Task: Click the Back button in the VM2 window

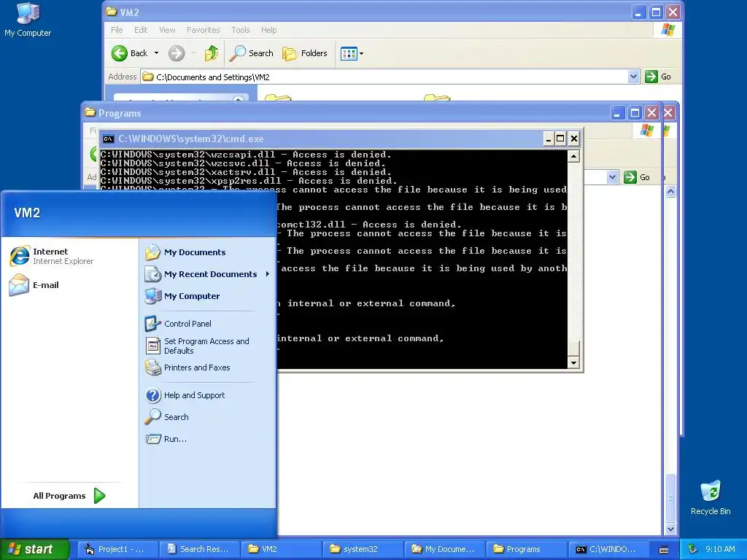Action: 130,53
